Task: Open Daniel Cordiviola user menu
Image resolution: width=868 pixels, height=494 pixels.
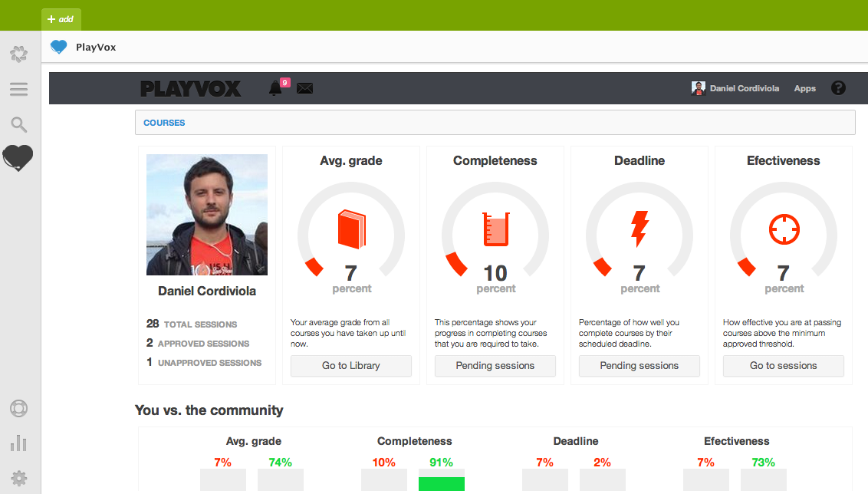Action: (745, 89)
